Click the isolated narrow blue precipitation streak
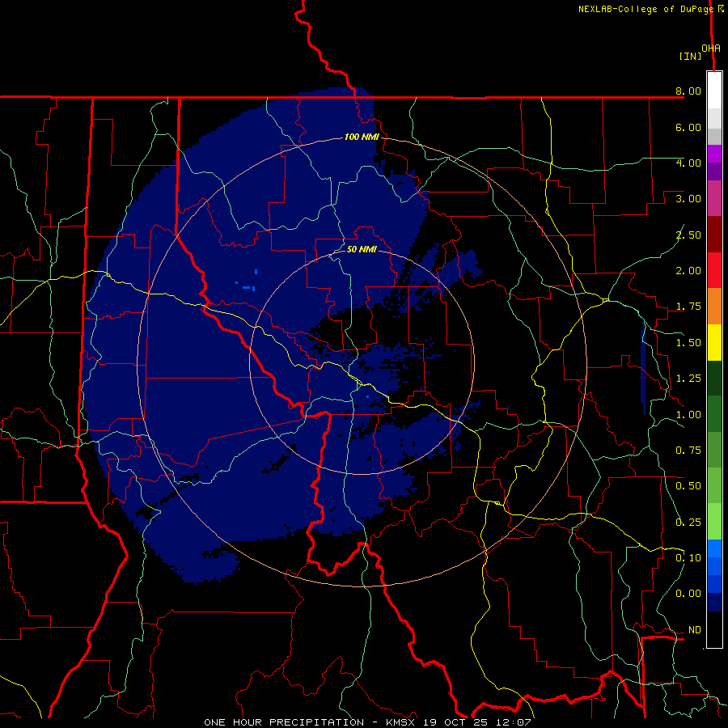The width and height of the screenshot is (728, 728). [644, 366]
